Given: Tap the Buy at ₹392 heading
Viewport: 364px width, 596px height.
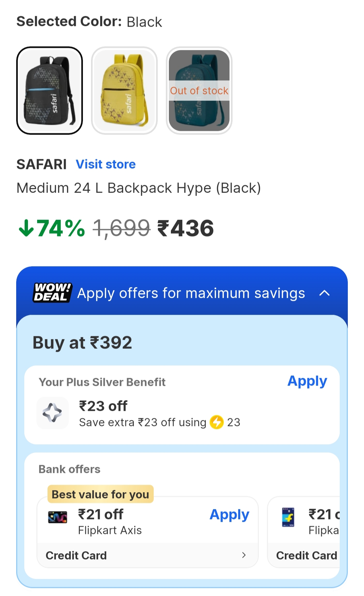Looking at the screenshot, I should pyautogui.click(x=82, y=343).
